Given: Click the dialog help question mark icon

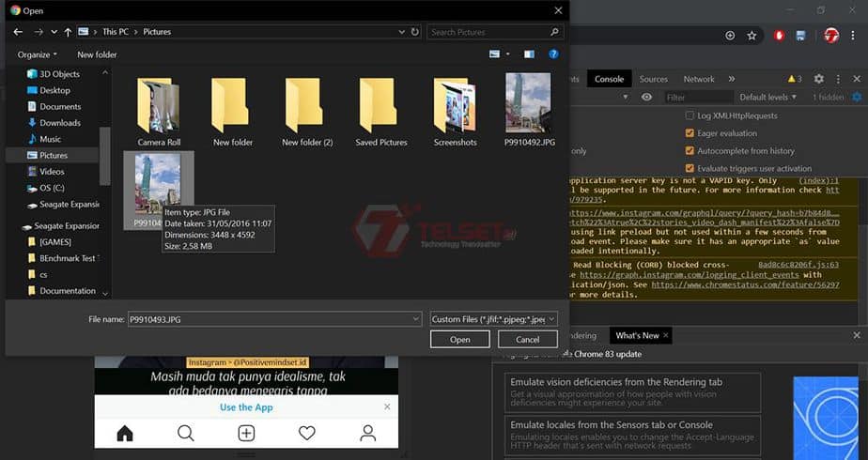Looking at the screenshot, I should pyautogui.click(x=553, y=54).
